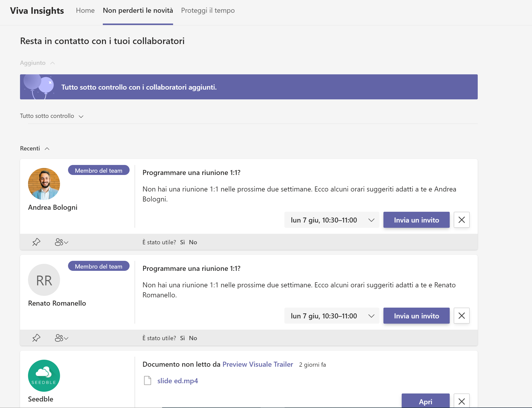Click Apri to open the document
Image resolution: width=532 pixels, height=408 pixels.
point(425,401)
